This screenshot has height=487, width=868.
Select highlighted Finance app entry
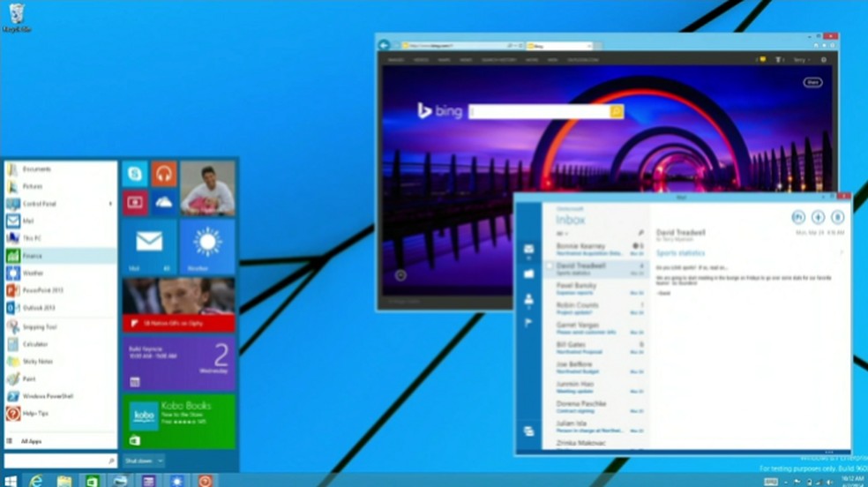coord(61,256)
